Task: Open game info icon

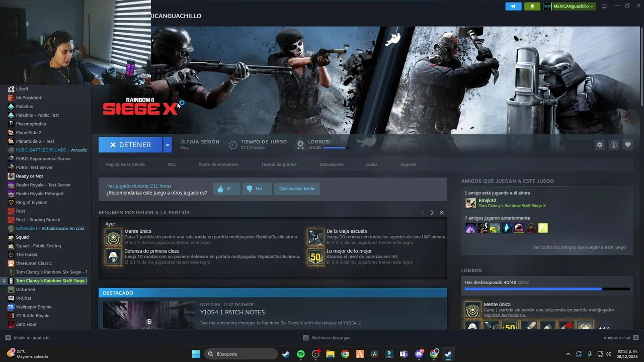Action: [x=614, y=145]
